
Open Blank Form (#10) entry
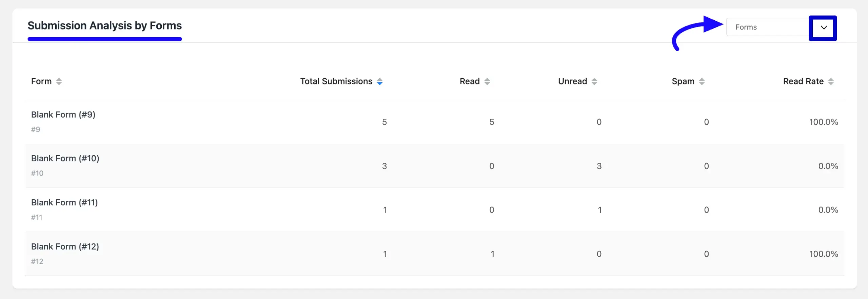tap(65, 158)
